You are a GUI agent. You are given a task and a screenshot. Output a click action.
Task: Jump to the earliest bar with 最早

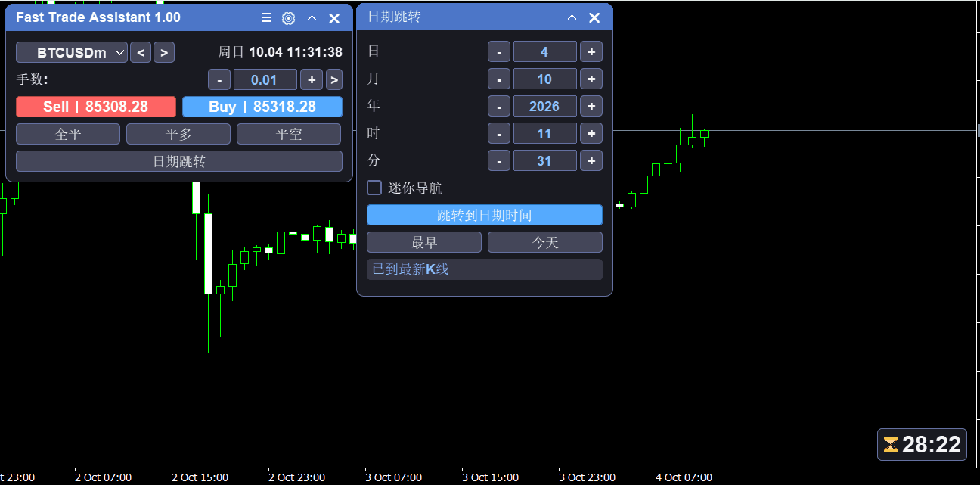[424, 242]
